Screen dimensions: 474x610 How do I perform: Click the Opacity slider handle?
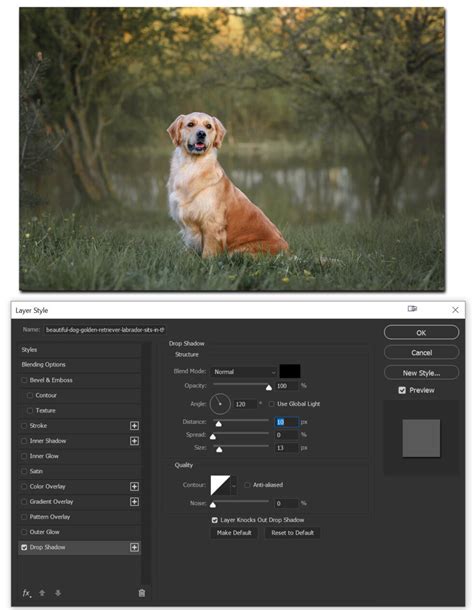click(x=269, y=387)
